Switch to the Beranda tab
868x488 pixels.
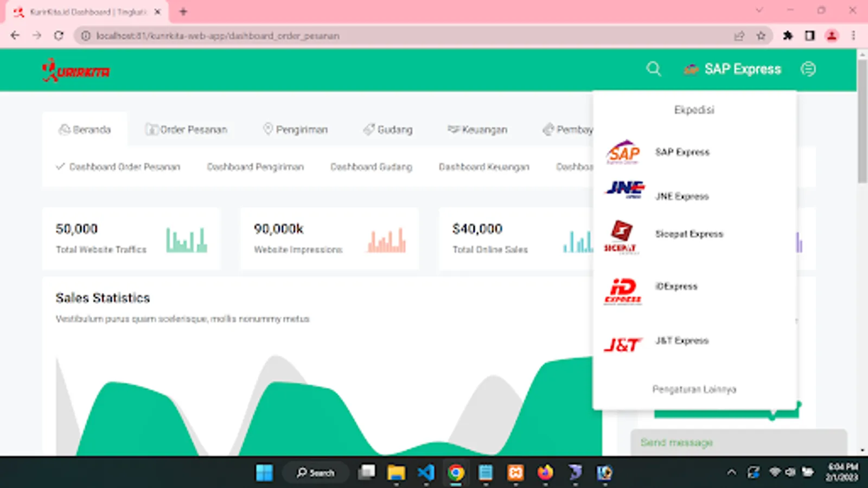coord(85,130)
